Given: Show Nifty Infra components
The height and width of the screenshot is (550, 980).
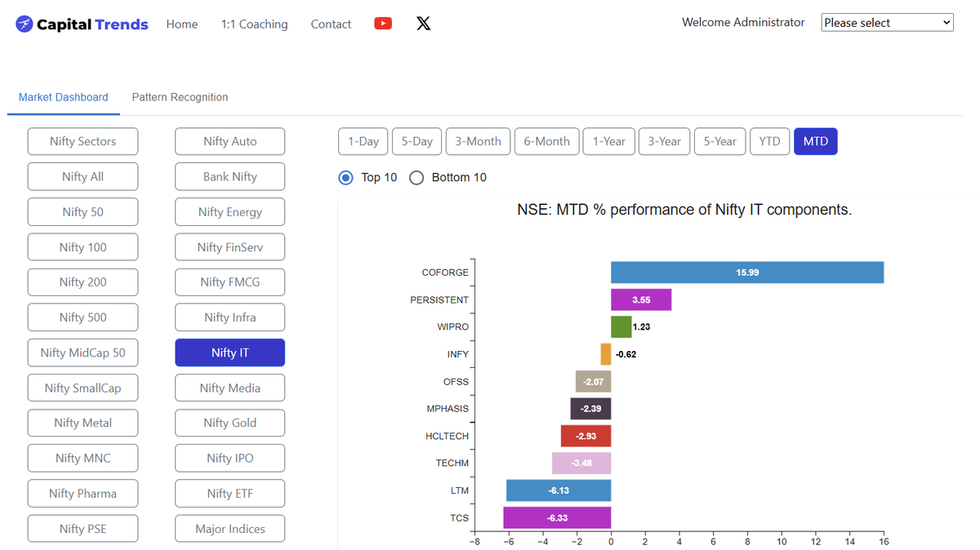Looking at the screenshot, I should click(230, 317).
